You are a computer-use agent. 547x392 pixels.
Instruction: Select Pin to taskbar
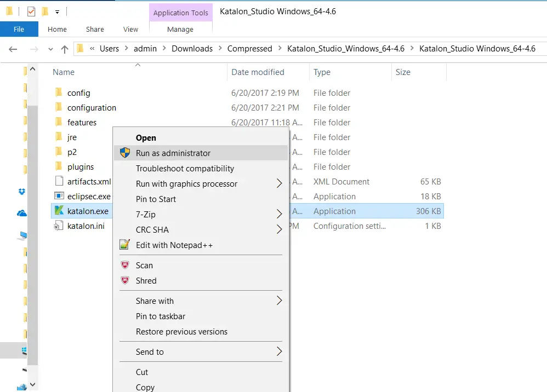pyautogui.click(x=201, y=316)
